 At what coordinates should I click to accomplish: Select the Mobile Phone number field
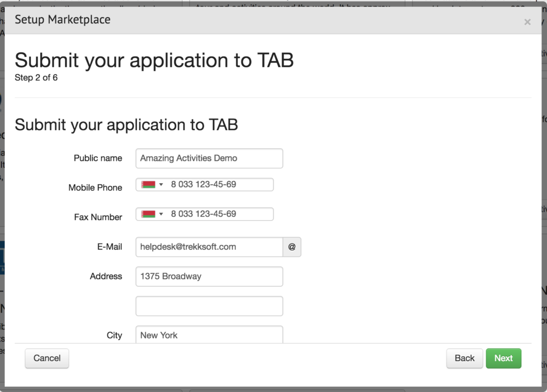click(219, 185)
